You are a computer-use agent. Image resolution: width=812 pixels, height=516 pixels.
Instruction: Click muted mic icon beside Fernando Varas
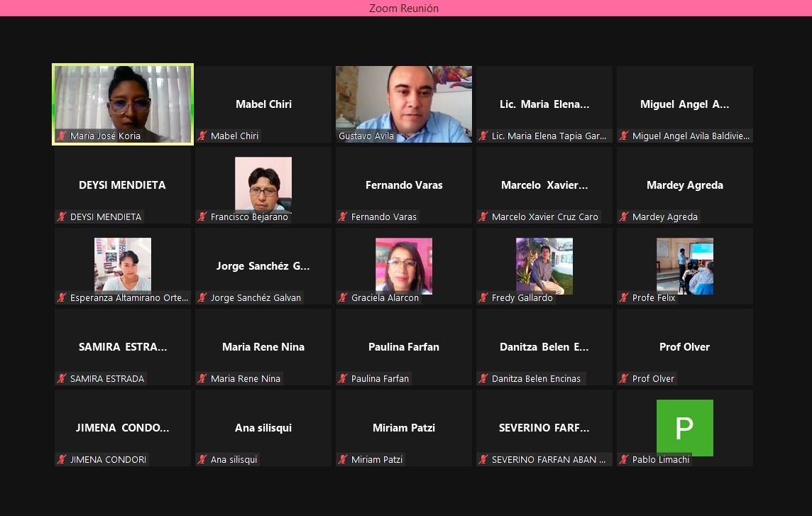coord(344,217)
